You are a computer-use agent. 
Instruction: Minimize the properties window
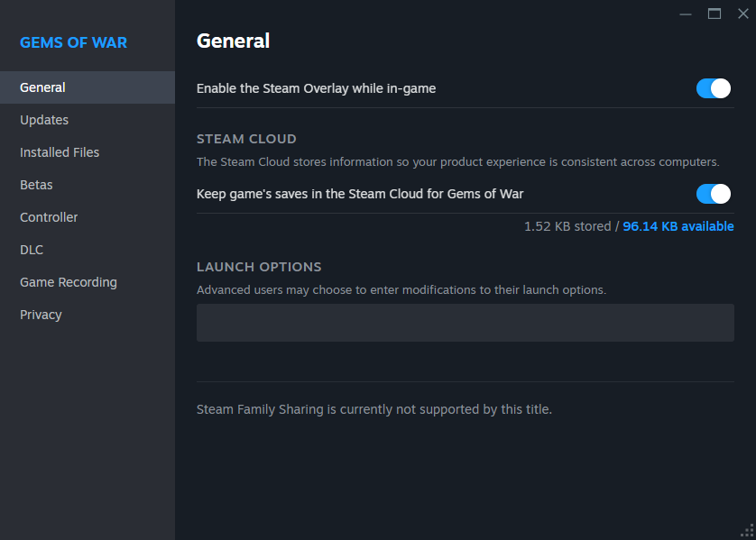(x=686, y=14)
